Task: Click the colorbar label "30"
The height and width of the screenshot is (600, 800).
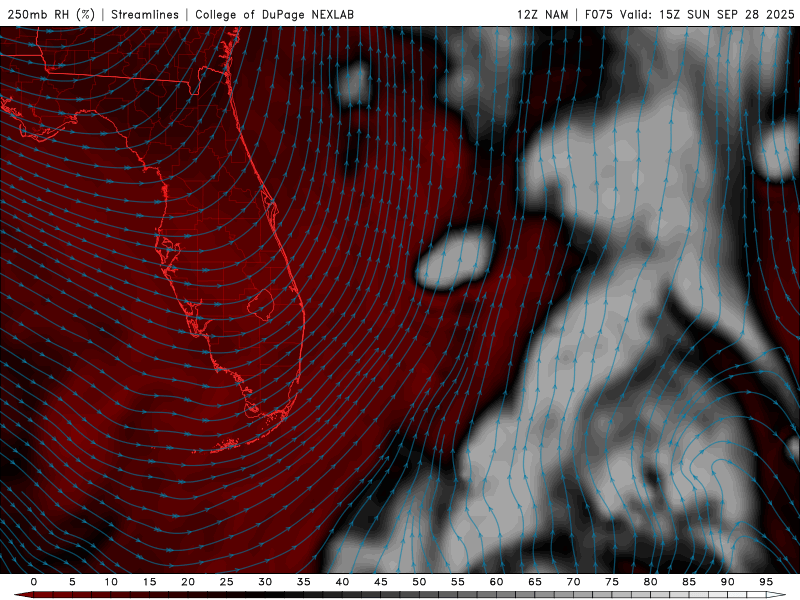Action: pos(265,582)
